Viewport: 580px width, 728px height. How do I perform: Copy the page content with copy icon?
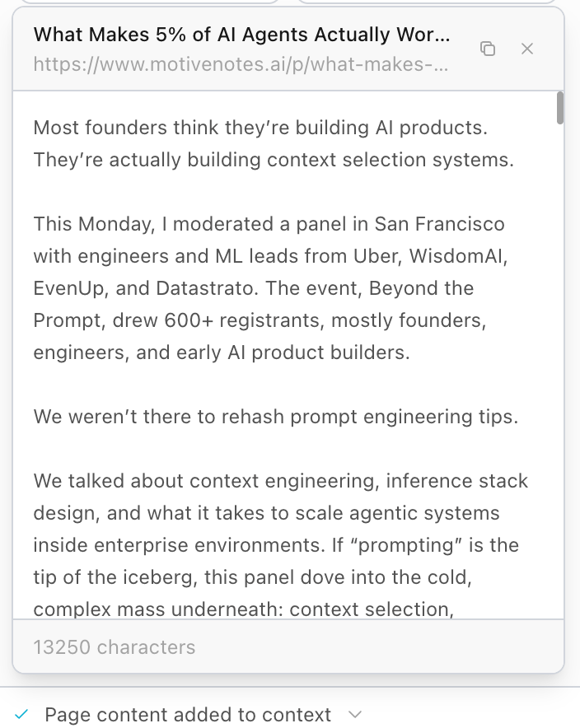tap(488, 49)
